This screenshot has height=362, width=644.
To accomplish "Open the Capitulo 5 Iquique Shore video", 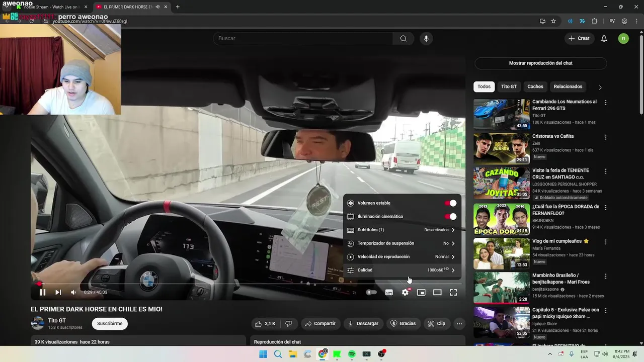I will (x=502, y=322).
